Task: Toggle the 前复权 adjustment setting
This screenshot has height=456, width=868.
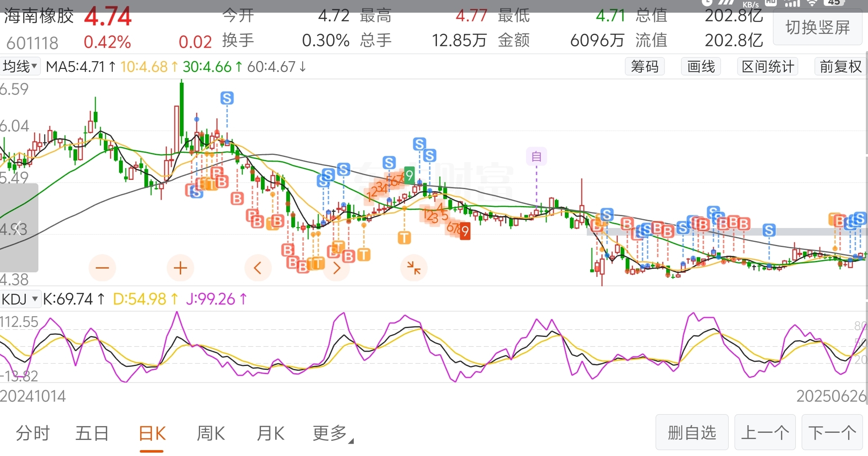Action: pos(840,66)
